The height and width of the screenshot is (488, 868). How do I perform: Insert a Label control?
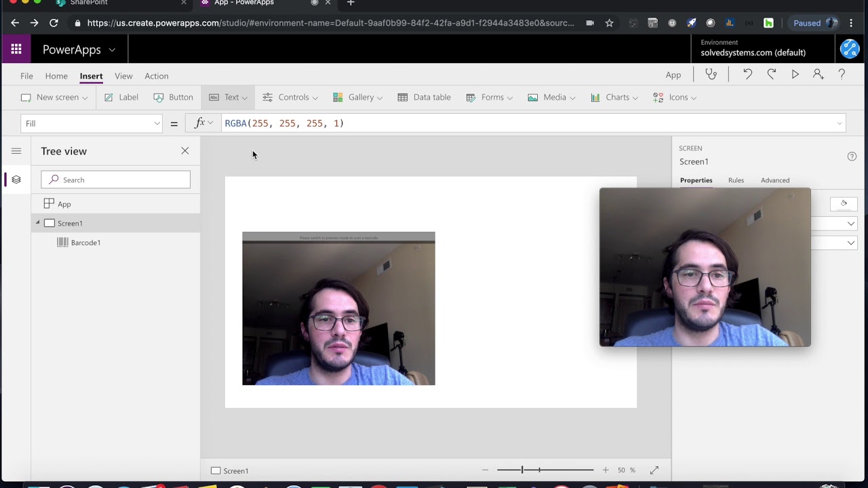point(121,98)
